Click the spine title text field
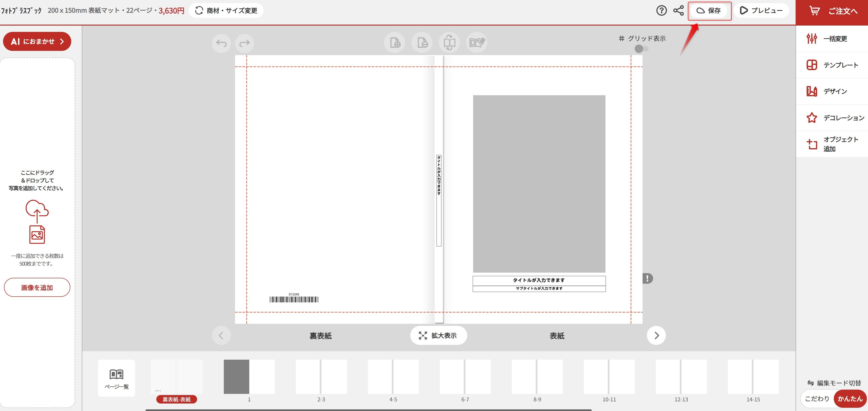 (439, 201)
